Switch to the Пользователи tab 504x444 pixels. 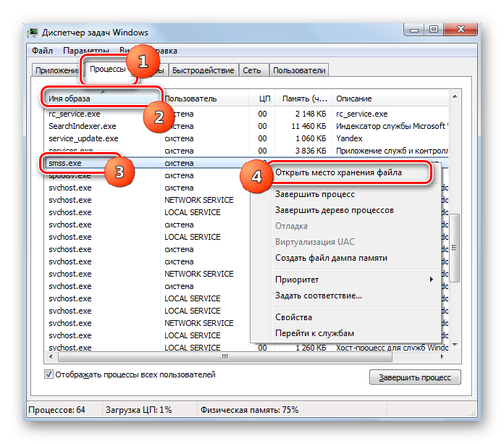pos(298,70)
